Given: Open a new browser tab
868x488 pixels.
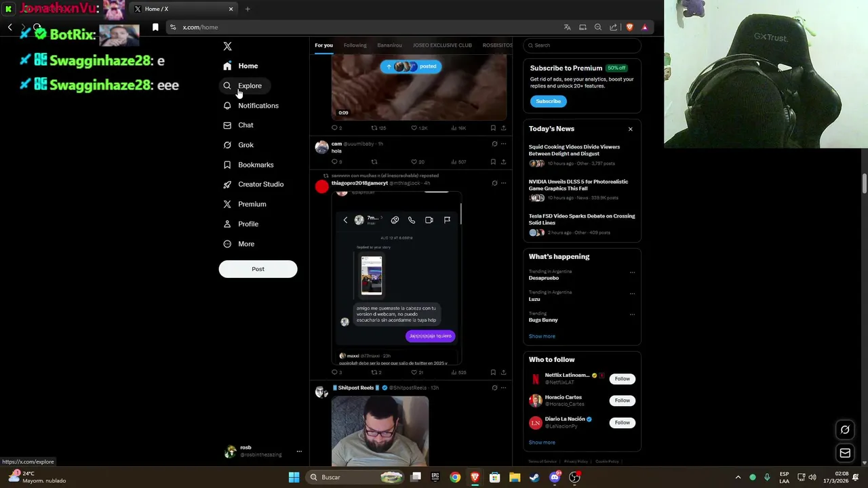Looking at the screenshot, I should click(248, 9).
